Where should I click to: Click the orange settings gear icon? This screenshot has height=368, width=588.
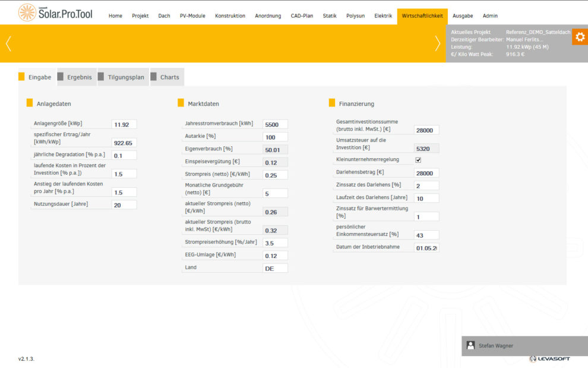(580, 37)
